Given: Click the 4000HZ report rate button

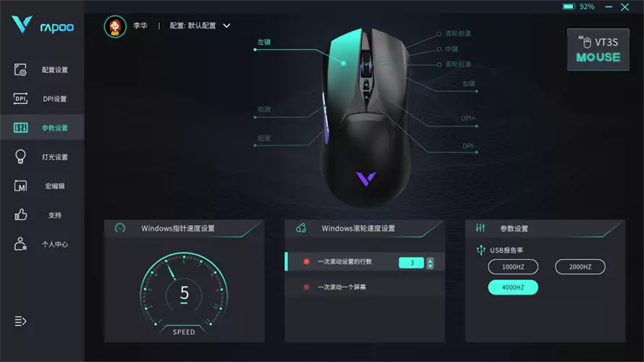Looking at the screenshot, I should (513, 287).
